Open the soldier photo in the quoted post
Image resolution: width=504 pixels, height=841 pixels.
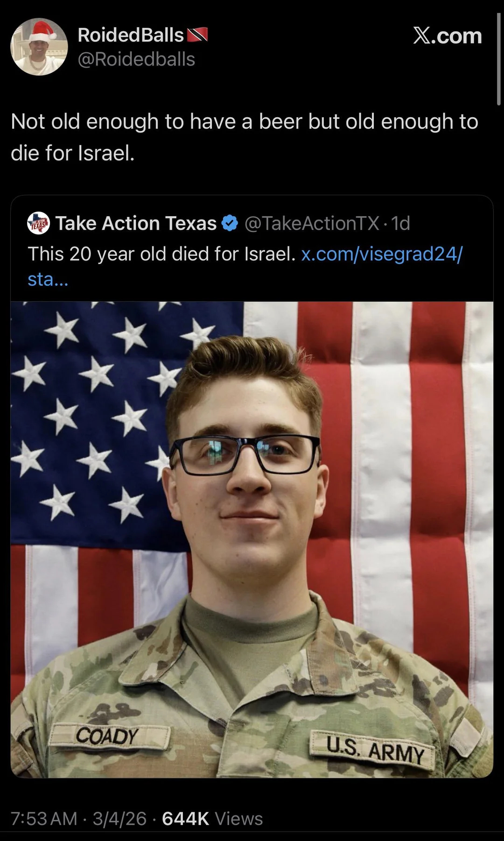pyautogui.click(x=252, y=537)
